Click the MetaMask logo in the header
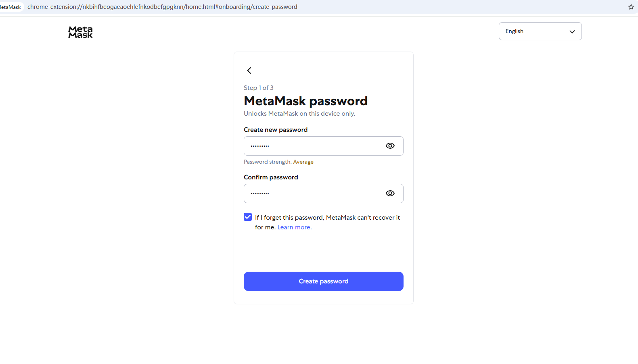This screenshot has height=364, width=638. [80, 32]
